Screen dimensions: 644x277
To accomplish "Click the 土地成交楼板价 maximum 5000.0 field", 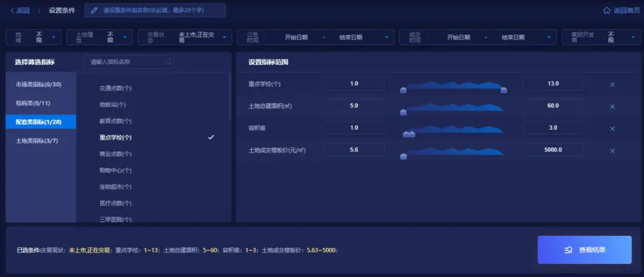I will click(553, 150).
